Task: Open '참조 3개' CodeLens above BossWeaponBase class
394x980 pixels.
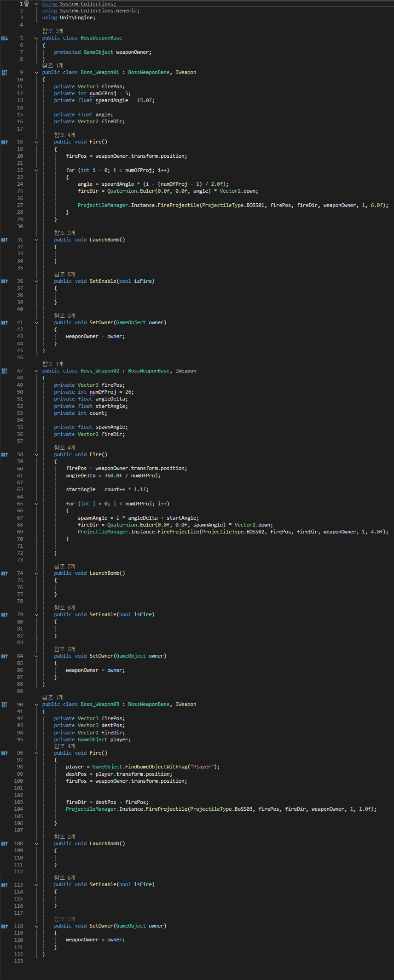Action: (52, 31)
